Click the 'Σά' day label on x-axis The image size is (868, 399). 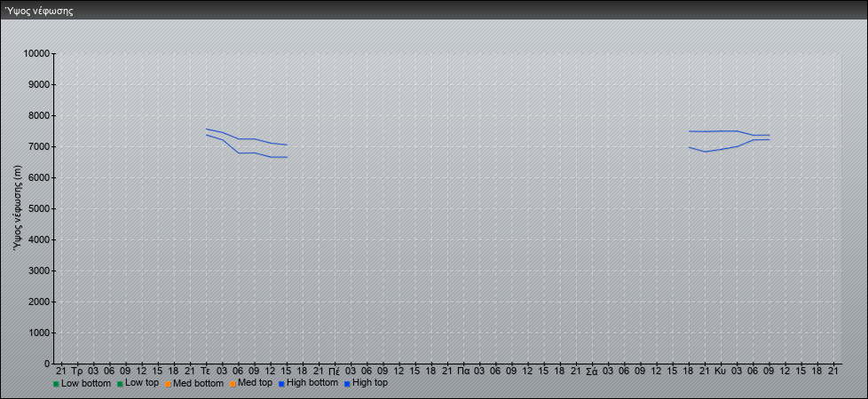tap(592, 372)
